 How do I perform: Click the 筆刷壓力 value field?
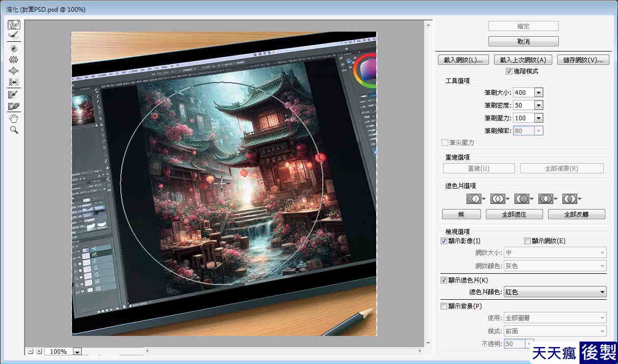[524, 118]
